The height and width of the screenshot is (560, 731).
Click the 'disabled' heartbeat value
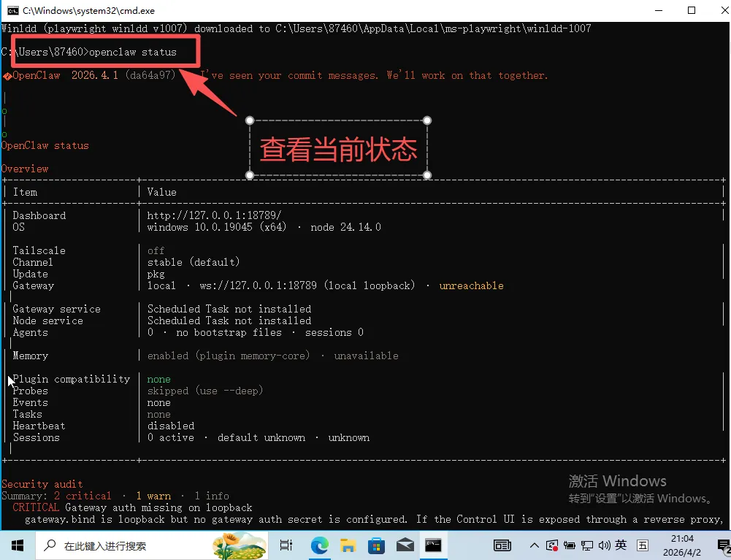pos(171,425)
